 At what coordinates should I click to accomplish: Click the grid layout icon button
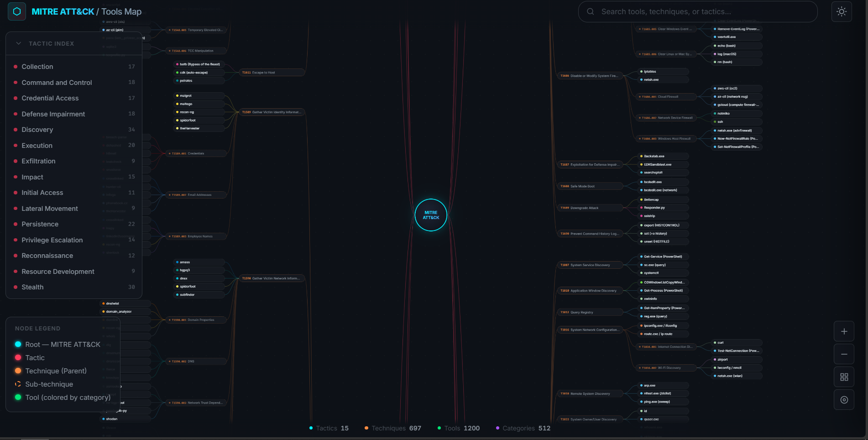(x=844, y=377)
